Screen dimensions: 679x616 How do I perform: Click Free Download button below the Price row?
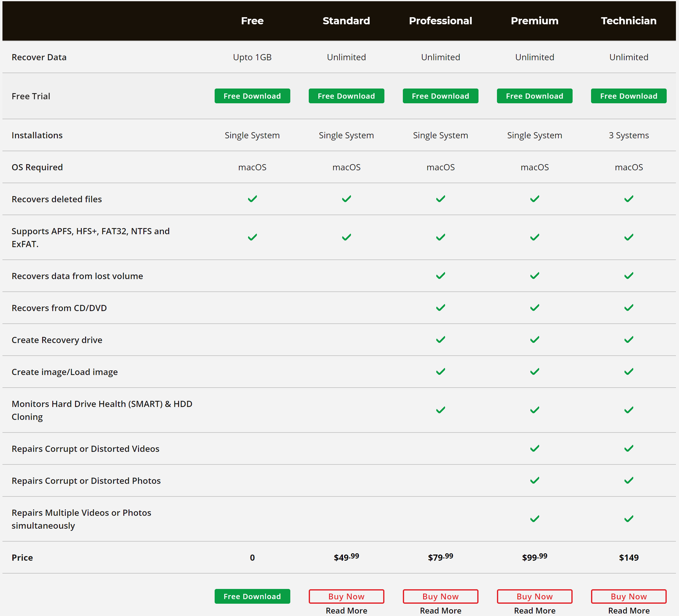pyautogui.click(x=252, y=596)
